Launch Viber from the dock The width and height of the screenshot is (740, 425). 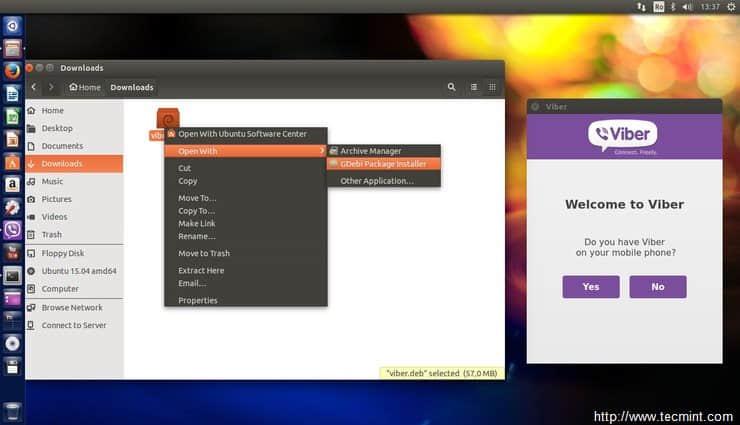coord(12,230)
